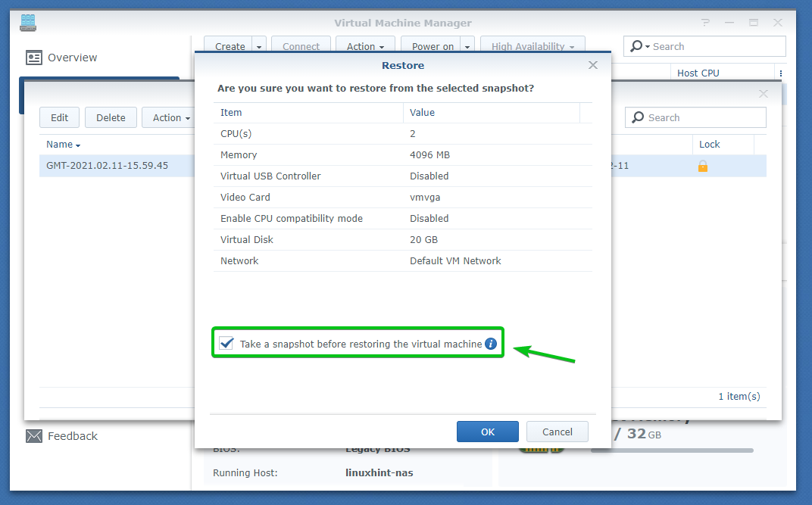Open the main search magnifier filter dropdown
The height and width of the screenshot is (505, 812).
click(x=640, y=46)
